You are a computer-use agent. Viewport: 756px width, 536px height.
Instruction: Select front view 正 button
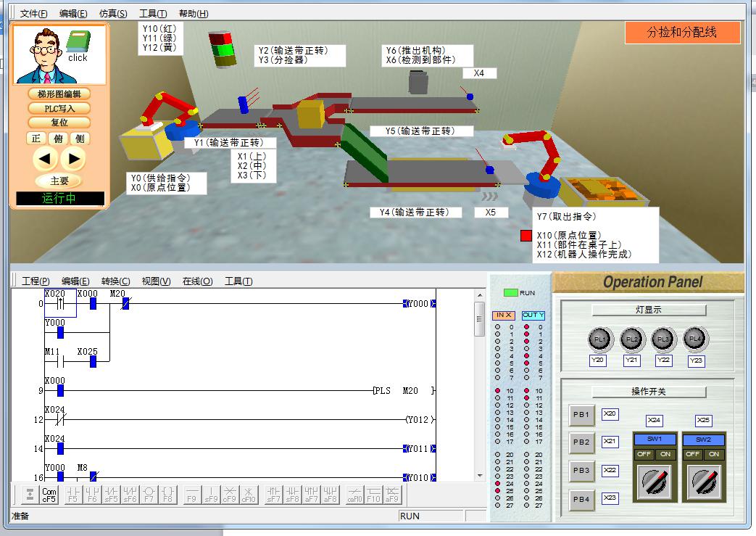36,139
